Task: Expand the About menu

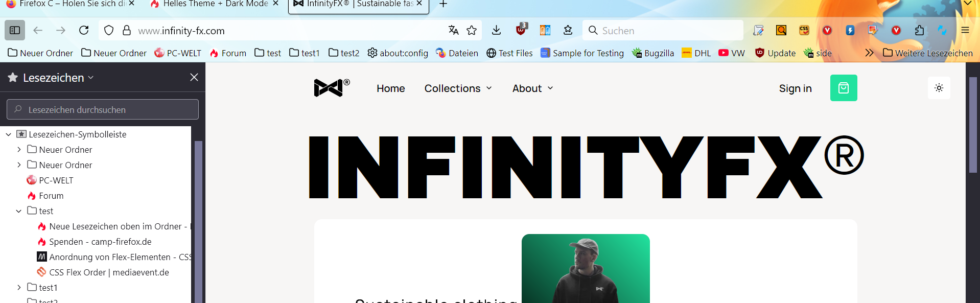Action: click(533, 88)
